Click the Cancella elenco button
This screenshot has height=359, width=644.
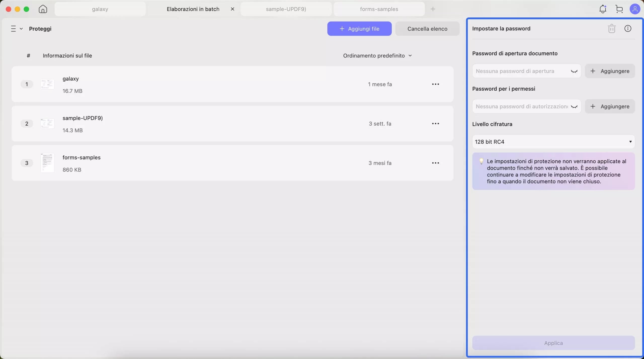[427, 29]
